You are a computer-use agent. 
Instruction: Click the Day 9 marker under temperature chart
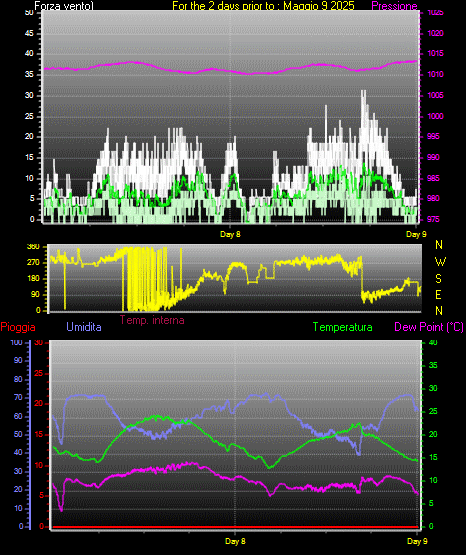(418, 541)
